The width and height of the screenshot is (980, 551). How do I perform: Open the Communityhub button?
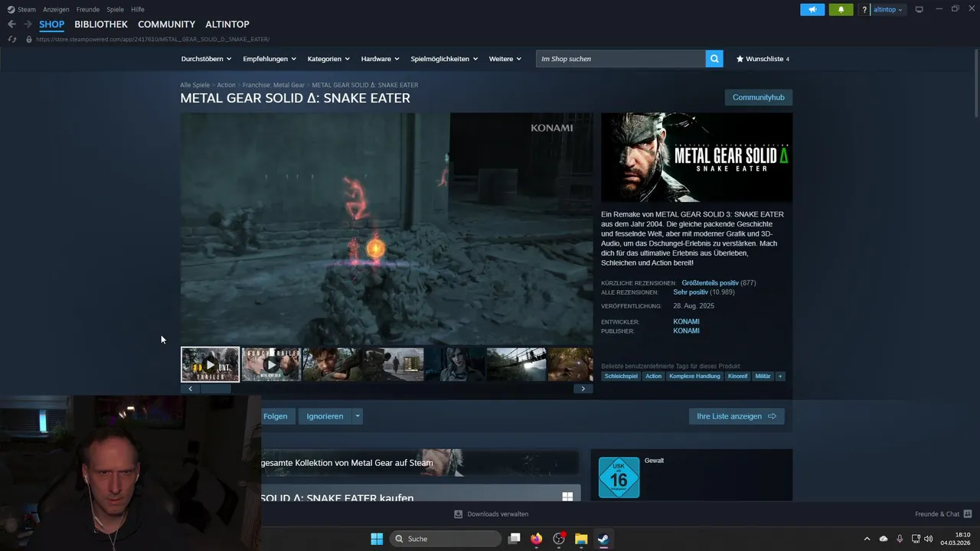[759, 97]
